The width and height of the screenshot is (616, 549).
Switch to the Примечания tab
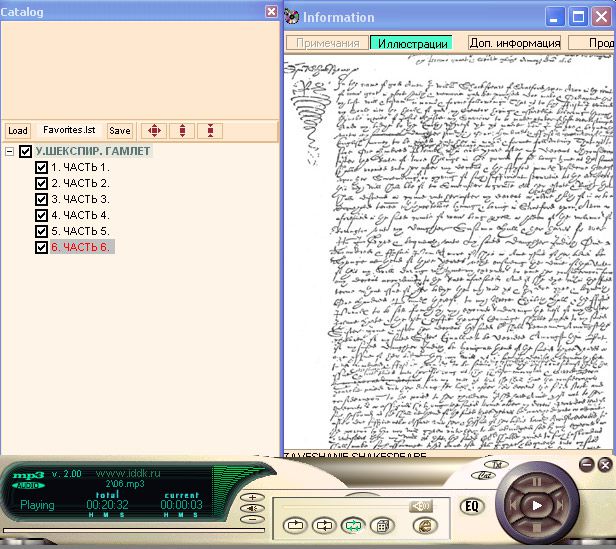(x=327, y=43)
